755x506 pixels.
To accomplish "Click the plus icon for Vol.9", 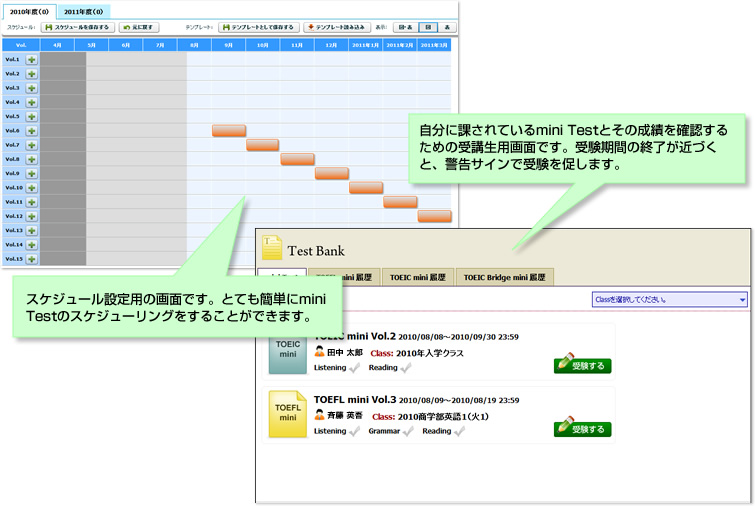I will (x=32, y=174).
